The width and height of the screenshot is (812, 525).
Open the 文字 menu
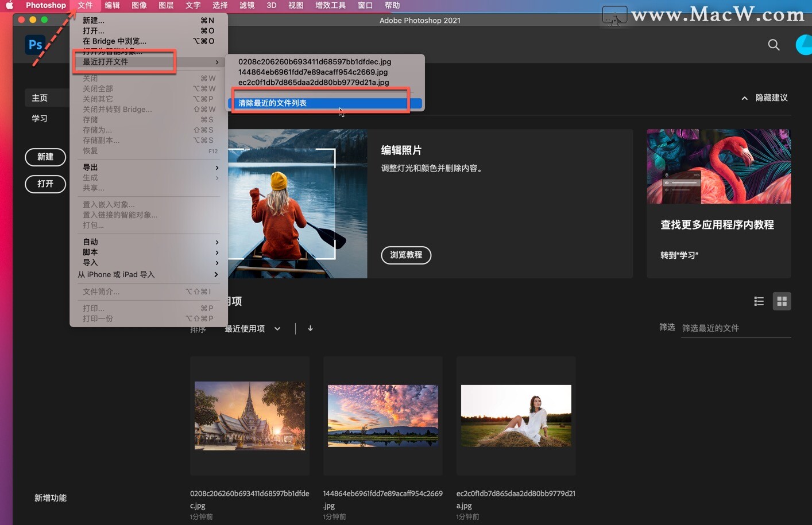[193, 5]
